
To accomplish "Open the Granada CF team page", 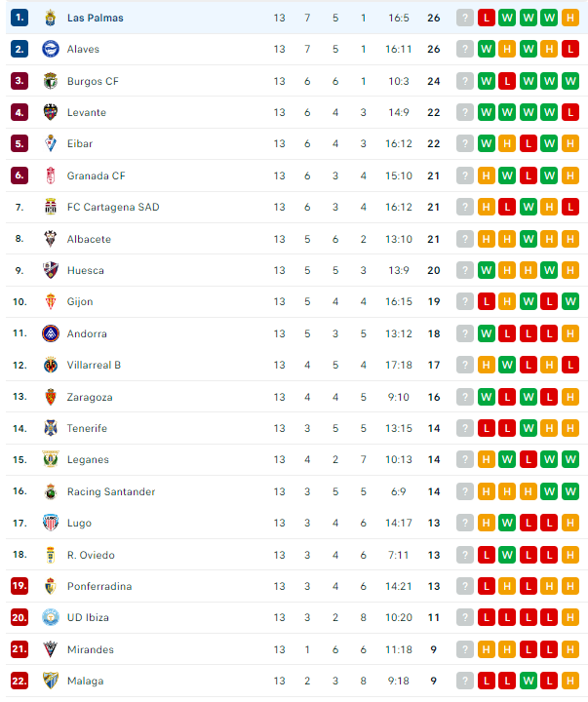I will pyautogui.click(x=97, y=175).
